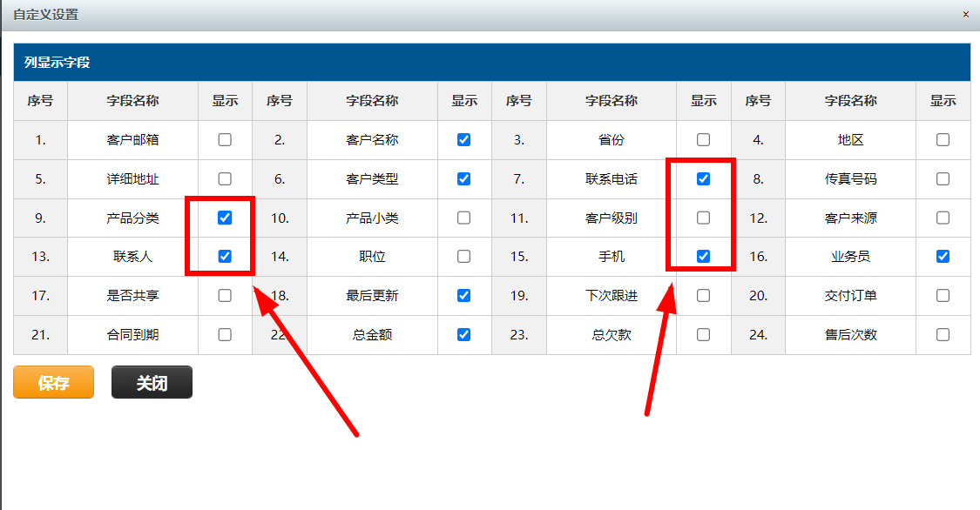Enable 客户级别 column display
The image size is (980, 510).
click(x=703, y=218)
